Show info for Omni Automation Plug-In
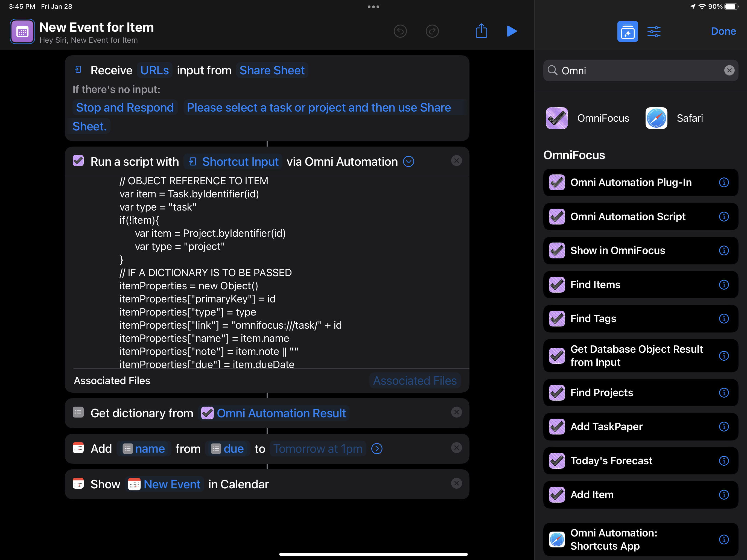747x560 pixels. coord(723,182)
